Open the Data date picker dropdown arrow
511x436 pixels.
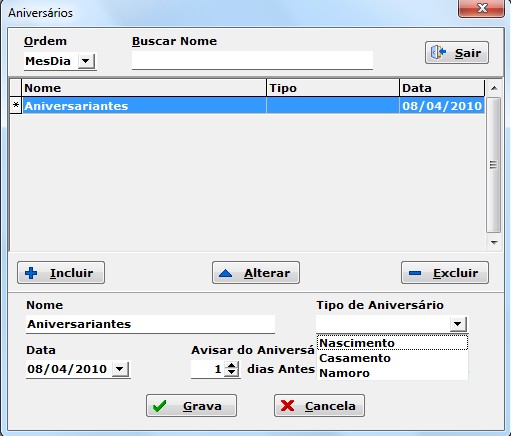point(120,369)
